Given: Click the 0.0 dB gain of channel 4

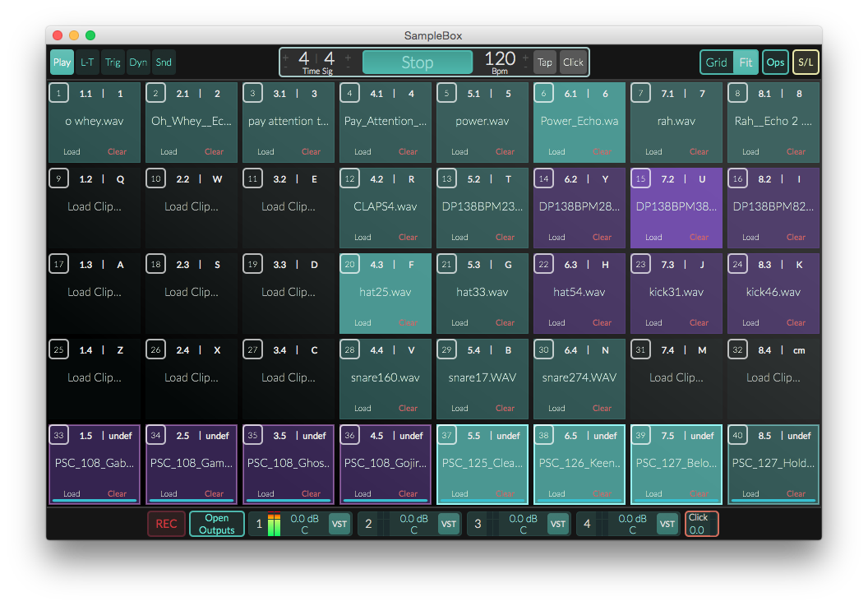Looking at the screenshot, I should point(632,519).
